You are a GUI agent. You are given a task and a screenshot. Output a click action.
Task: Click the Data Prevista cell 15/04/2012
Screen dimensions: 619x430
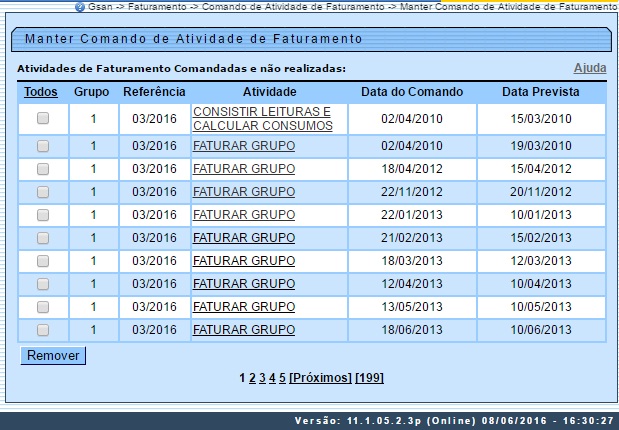coord(541,169)
